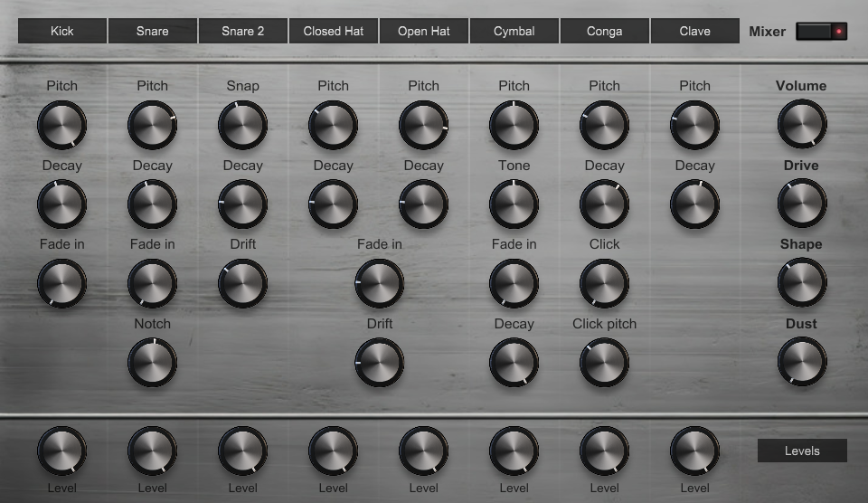Toggle the Mixer switch

821,32
